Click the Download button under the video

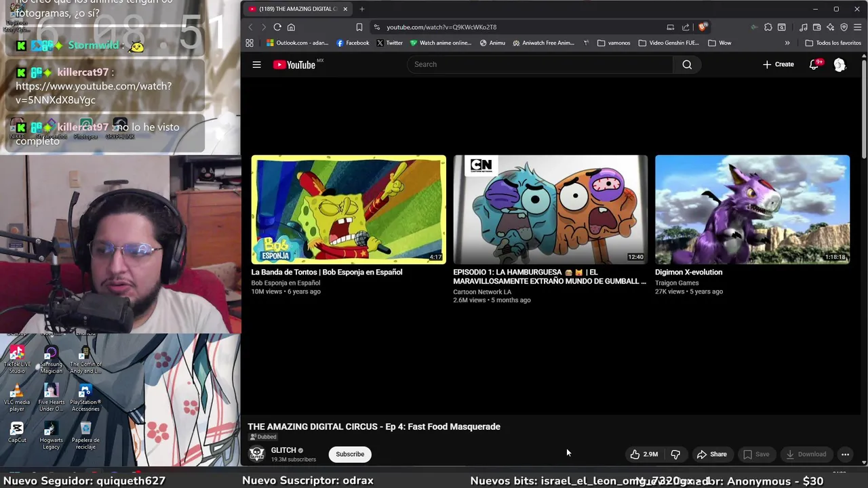[x=806, y=454]
